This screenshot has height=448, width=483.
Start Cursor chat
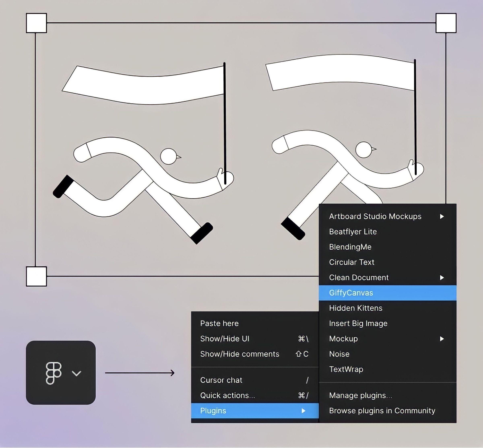(221, 380)
